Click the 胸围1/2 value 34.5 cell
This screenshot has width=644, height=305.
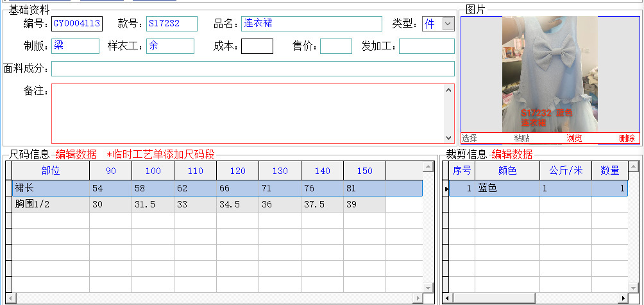point(238,204)
